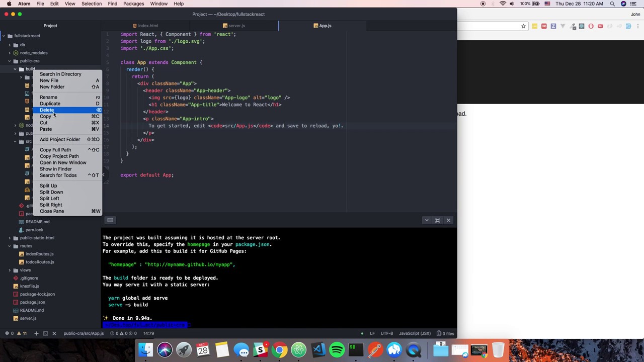The height and width of the screenshot is (362, 644).
Task: Select the App.js editor tab
Action: [x=323, y=26]
